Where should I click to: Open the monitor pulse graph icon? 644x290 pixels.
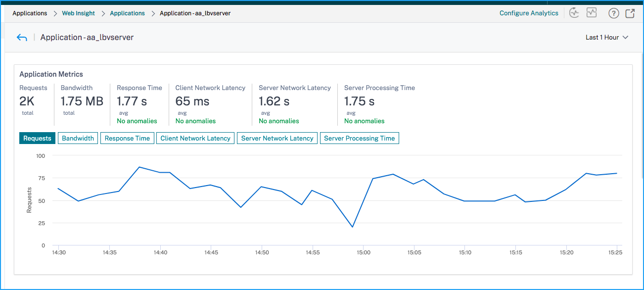[592, 13]
